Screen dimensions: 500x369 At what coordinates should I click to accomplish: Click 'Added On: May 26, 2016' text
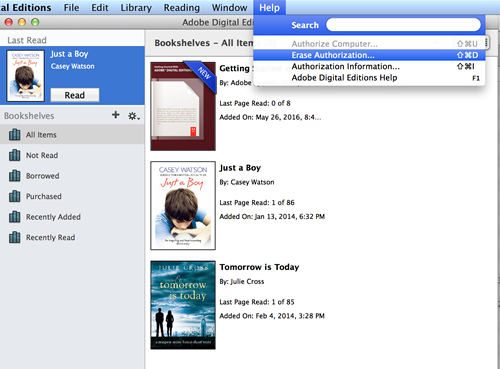coord(270,117)
